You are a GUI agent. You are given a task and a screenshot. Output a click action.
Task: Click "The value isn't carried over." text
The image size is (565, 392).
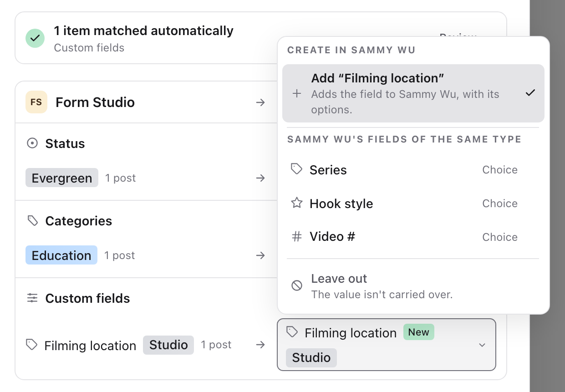(x=382, y=295)
